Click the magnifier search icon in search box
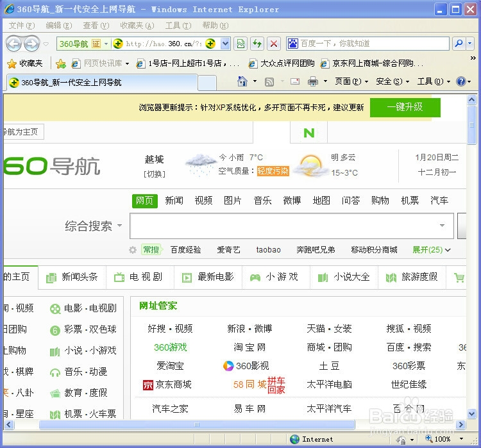 point(459,44)
